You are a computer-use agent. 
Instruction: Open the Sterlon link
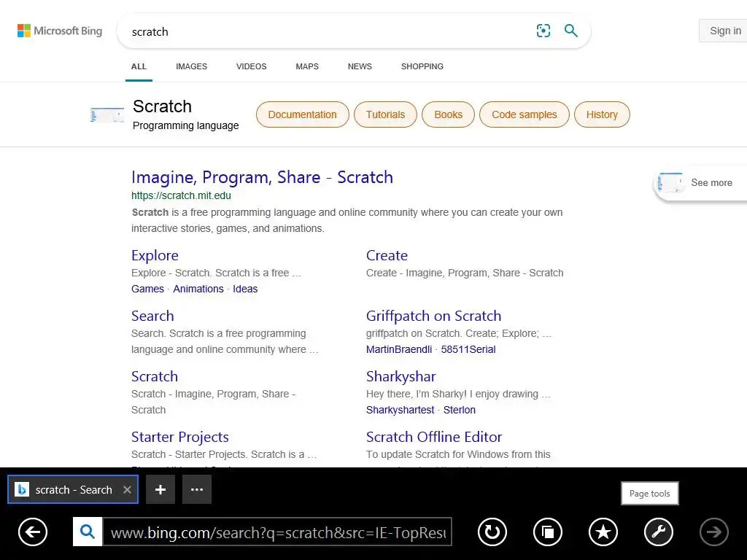(x=460, y=410)
